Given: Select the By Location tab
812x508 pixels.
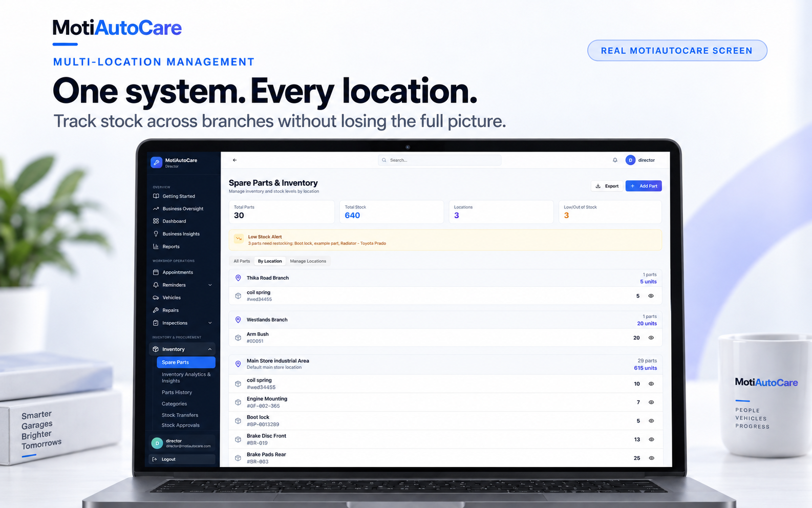Looking at the screenshot, I should 270,261.
